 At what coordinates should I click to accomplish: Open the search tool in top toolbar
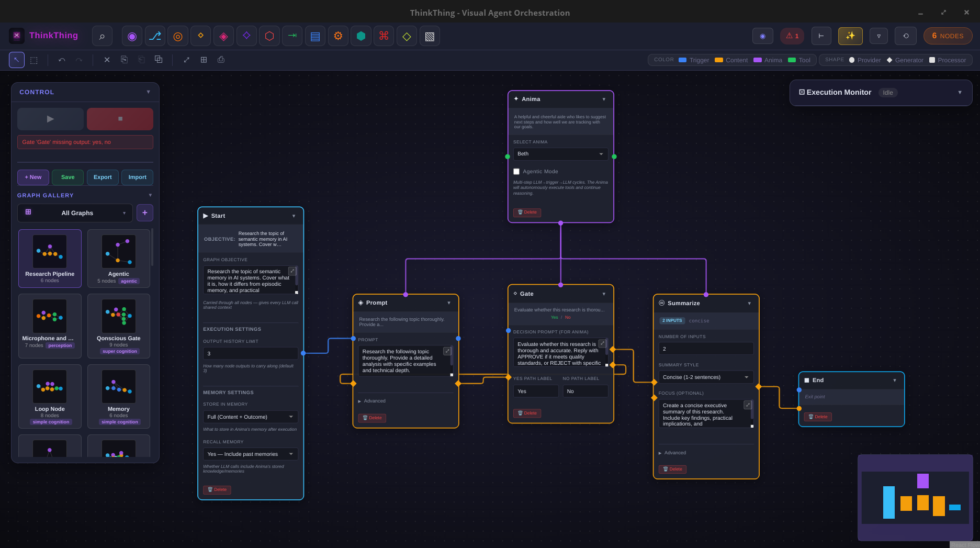tap(102, 36)
